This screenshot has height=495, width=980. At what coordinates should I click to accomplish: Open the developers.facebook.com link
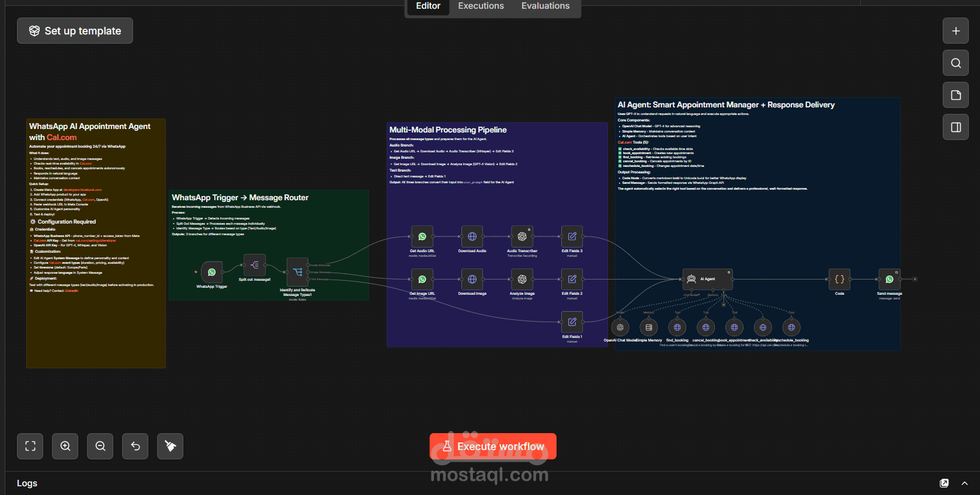coord(82,190)
